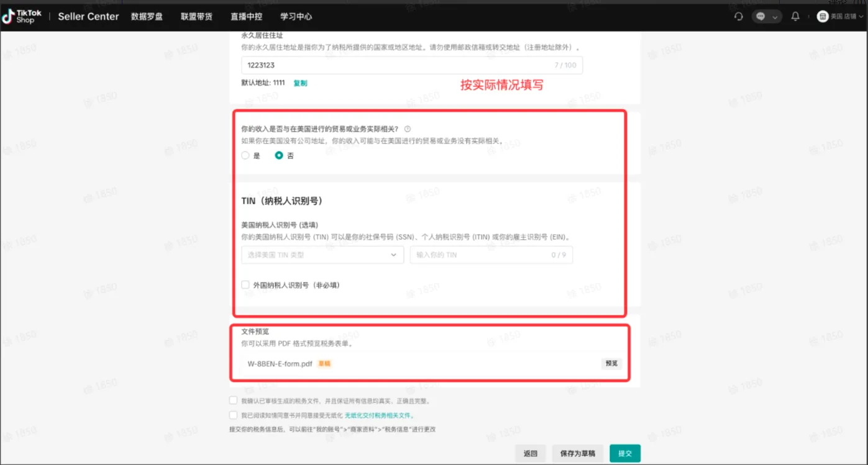Click the 返回 button
This screenshot has height=465, width=868.
(x=530, y=454)
